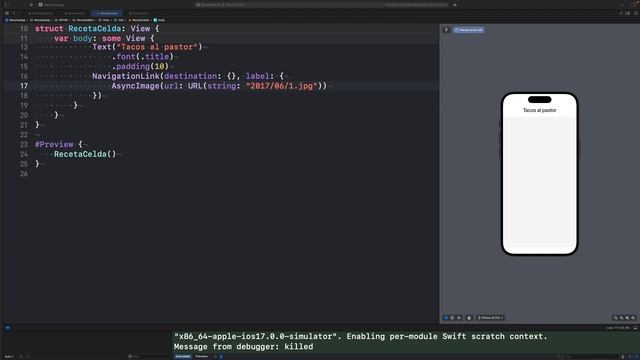
Task: Open the MVVM folder breadcrumb
Action: point(62,20)
